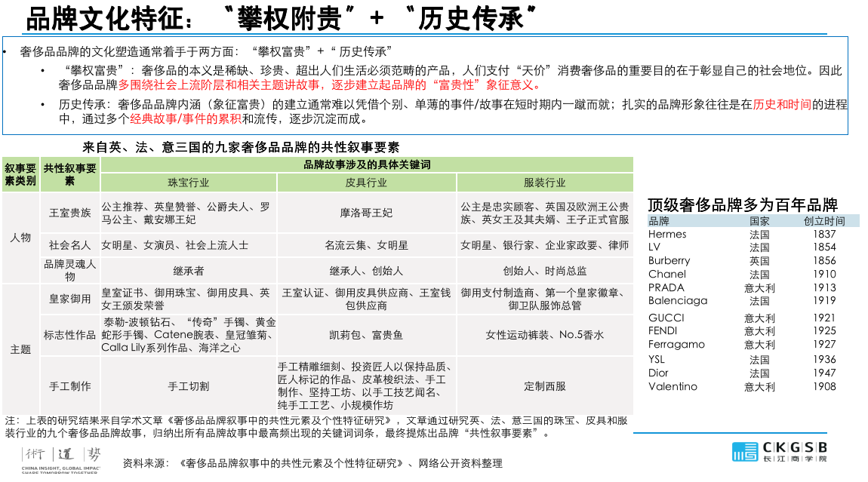Click the 皮具行业 column header
868x482 pixels.
coord(366,183)
